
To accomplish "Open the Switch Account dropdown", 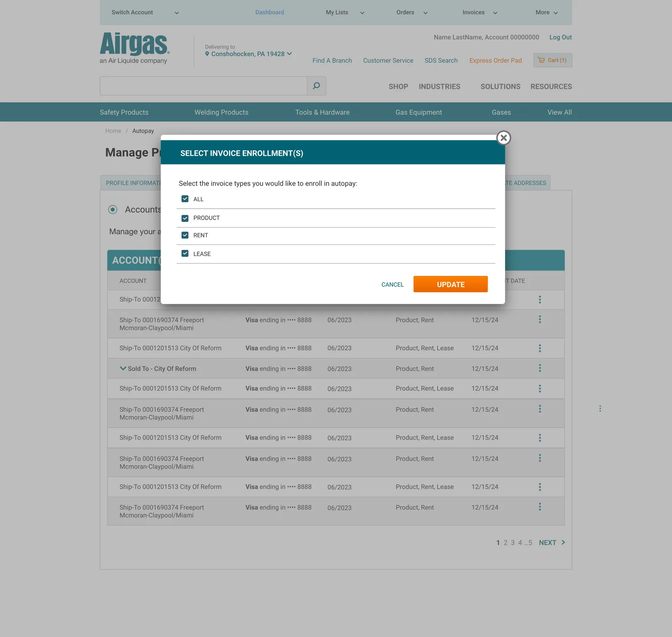I will click(x=145, y=13).
